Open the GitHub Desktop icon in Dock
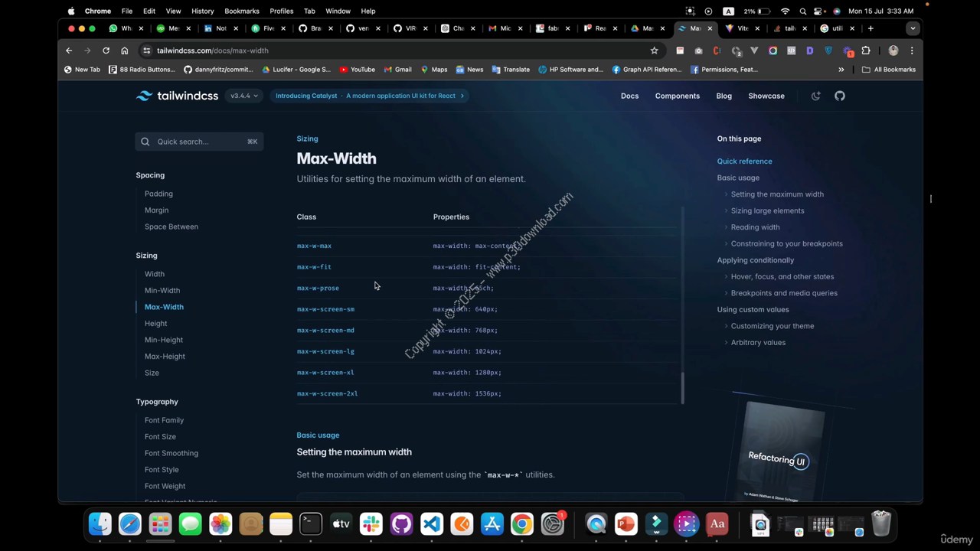 click(x=401, y=524)
